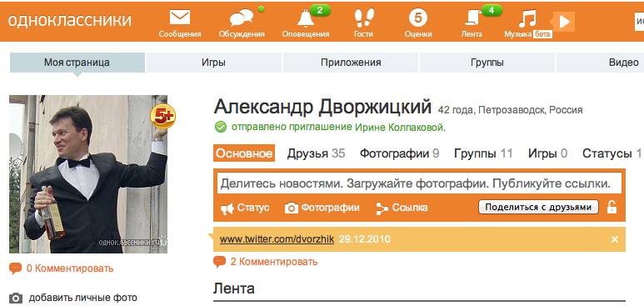Open Сообщения envelope icon
This screenshot has height=306, width=644.
pyautogui.click(x=180, y=18)
